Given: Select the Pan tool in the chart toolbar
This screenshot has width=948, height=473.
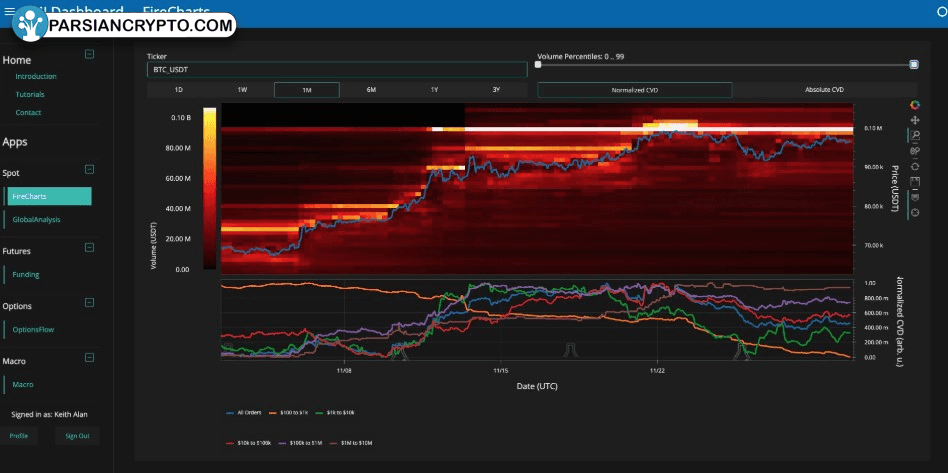Looking at the screenshot, I should pyautogui.click(x=915, y=121).
